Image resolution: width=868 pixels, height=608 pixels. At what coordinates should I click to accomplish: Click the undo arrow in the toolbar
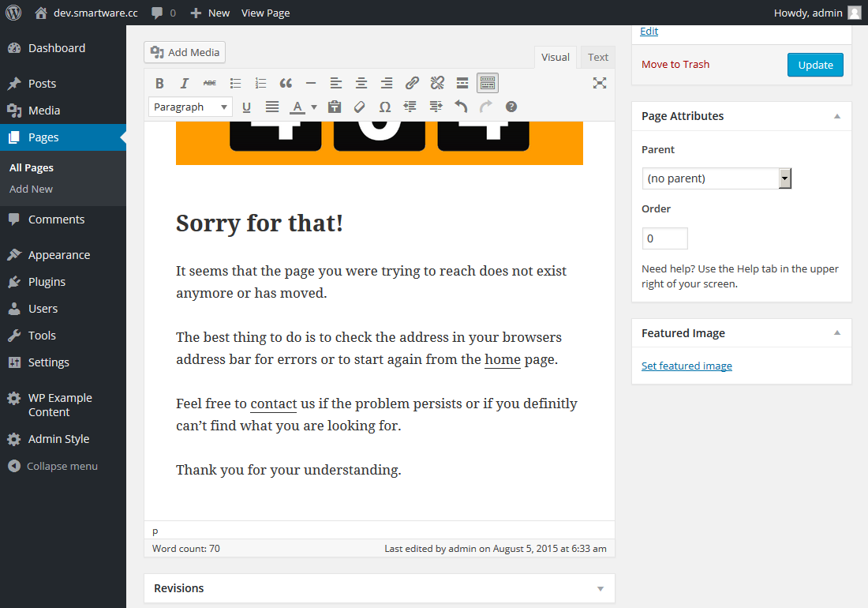pyautogui.click(x=461, y=107)
